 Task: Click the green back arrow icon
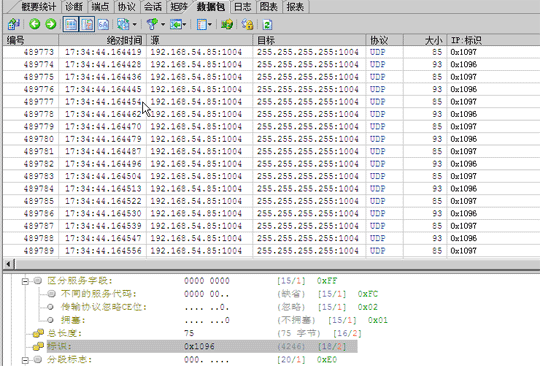click(x=34, y=24)
